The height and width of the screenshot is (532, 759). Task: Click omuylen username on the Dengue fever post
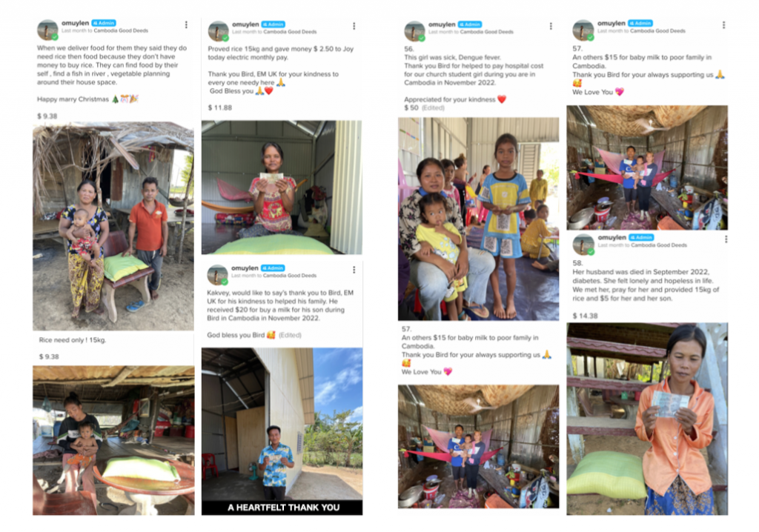tap(442, 24)
